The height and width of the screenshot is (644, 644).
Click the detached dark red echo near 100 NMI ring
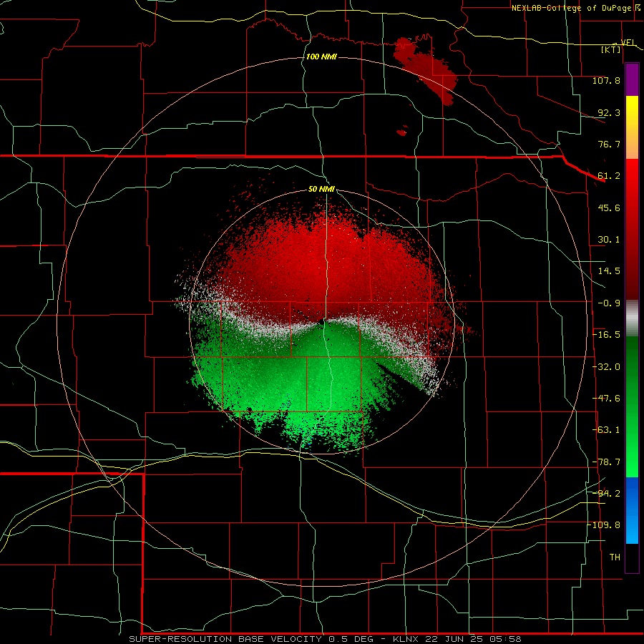(x=426, y=71)
